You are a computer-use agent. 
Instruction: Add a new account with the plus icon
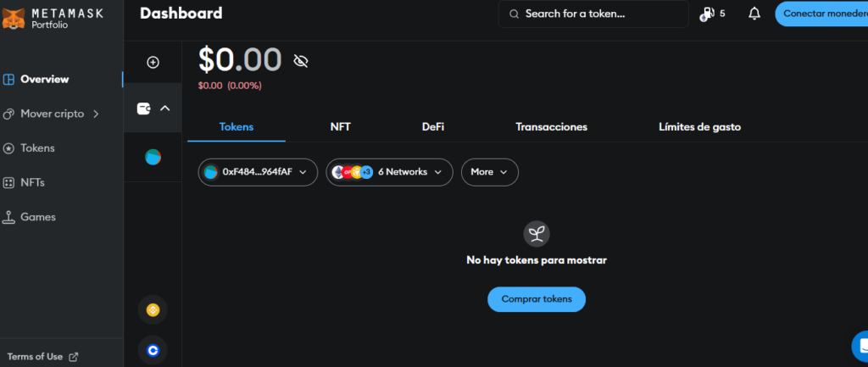pos(153,63)
